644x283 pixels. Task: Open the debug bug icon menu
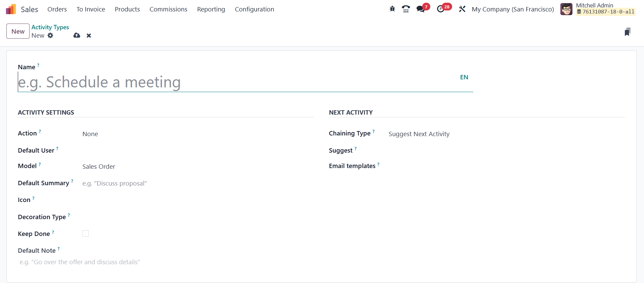pyautogui.click(x=392, y=9)
